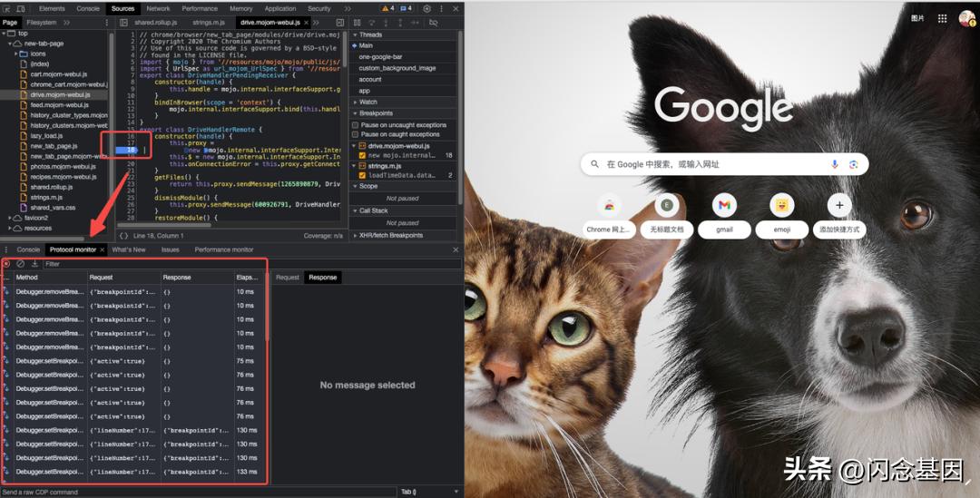This screenshot has height=498, width=980.
Task: Open the emoji shortcut
Action: (782, 216)
